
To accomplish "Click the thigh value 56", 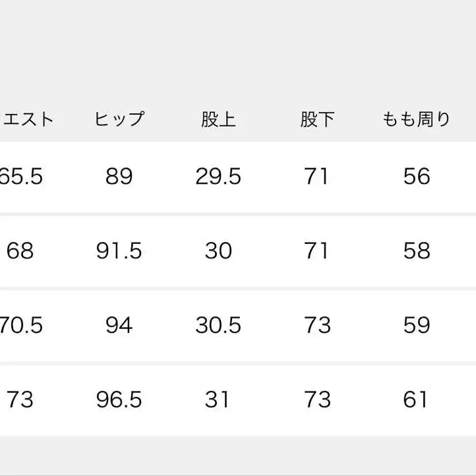I will pos(416,177).
